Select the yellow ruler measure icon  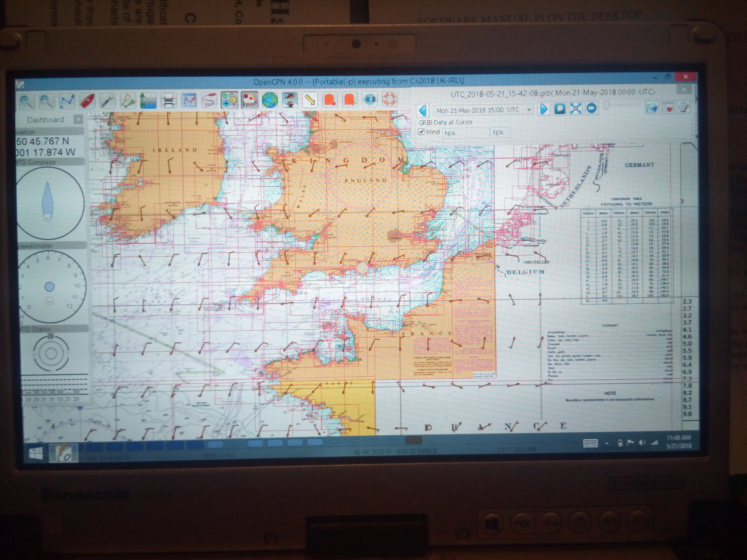point(310,100)
